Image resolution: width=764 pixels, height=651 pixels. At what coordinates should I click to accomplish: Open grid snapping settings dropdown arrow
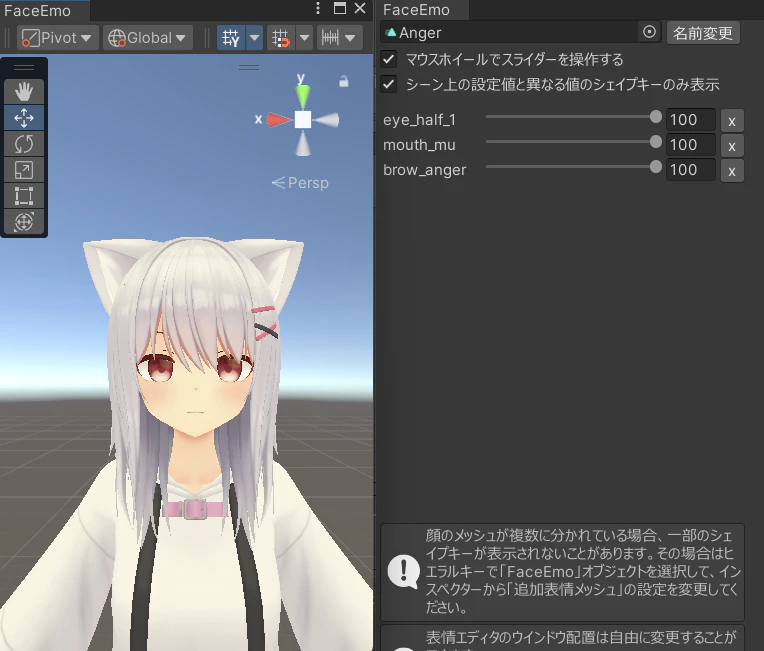(x=305, y=38)
